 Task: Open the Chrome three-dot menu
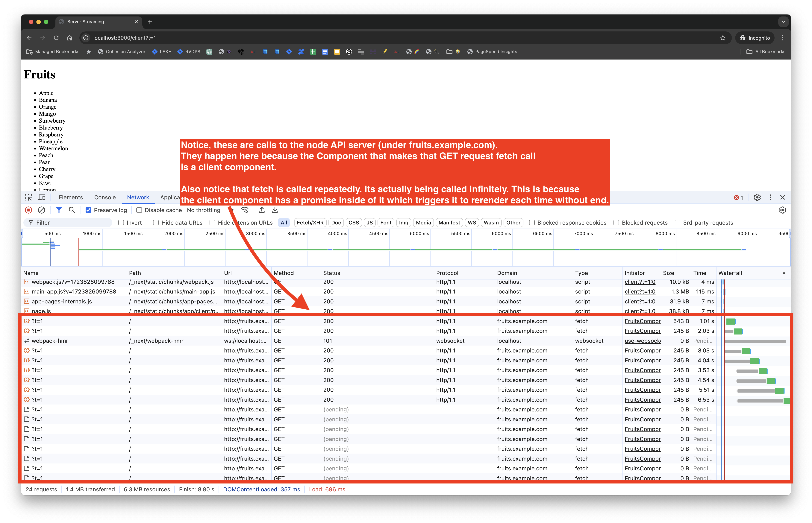point(782,38)
